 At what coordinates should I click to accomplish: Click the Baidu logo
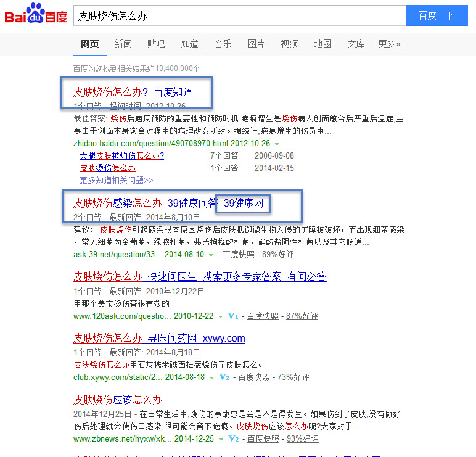click(36, 14)
